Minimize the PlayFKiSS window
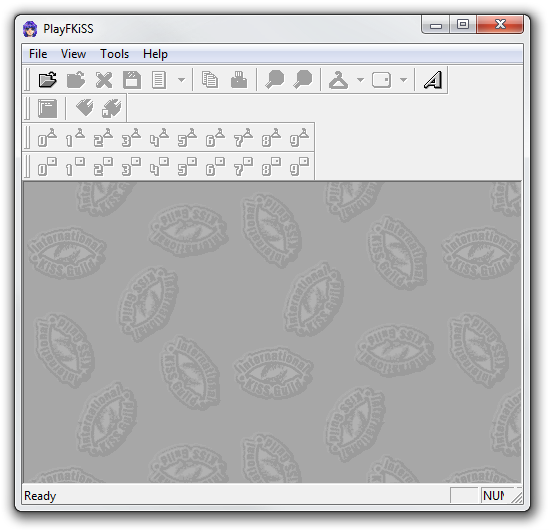This screenshot has width=549, height=530. (436, 25)
